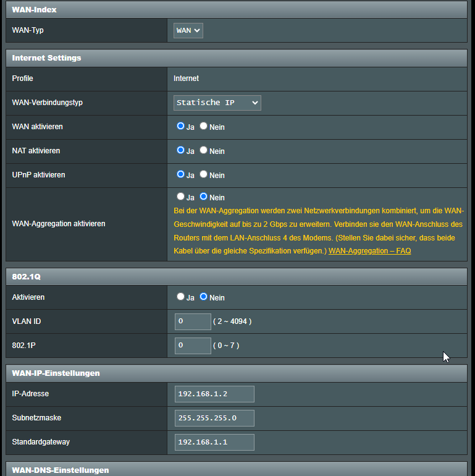Click the '( 2 ~ 4094 )' range hint
475x476 pixels.
(x=232, y=321)
